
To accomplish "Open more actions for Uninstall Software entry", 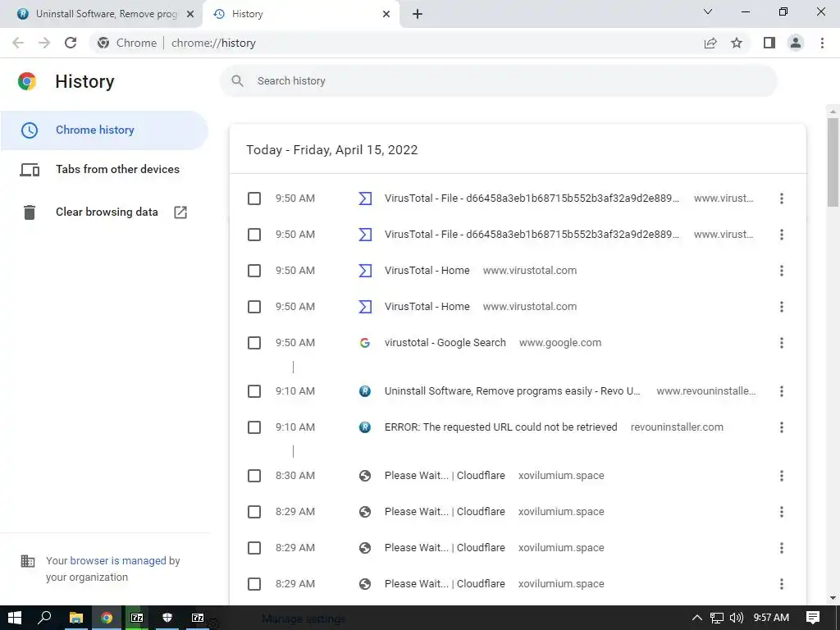I will point(782,391).
